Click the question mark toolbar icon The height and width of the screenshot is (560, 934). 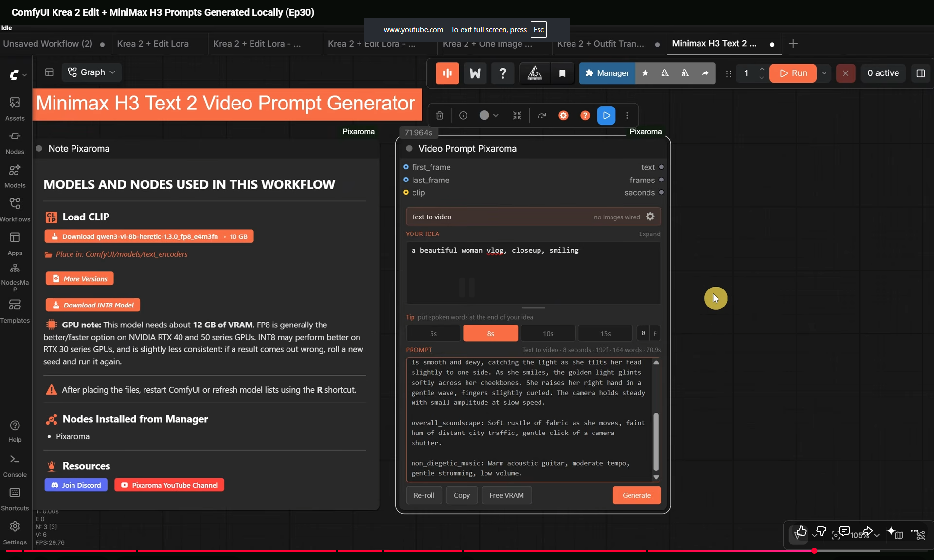click(x=503, y=73)
